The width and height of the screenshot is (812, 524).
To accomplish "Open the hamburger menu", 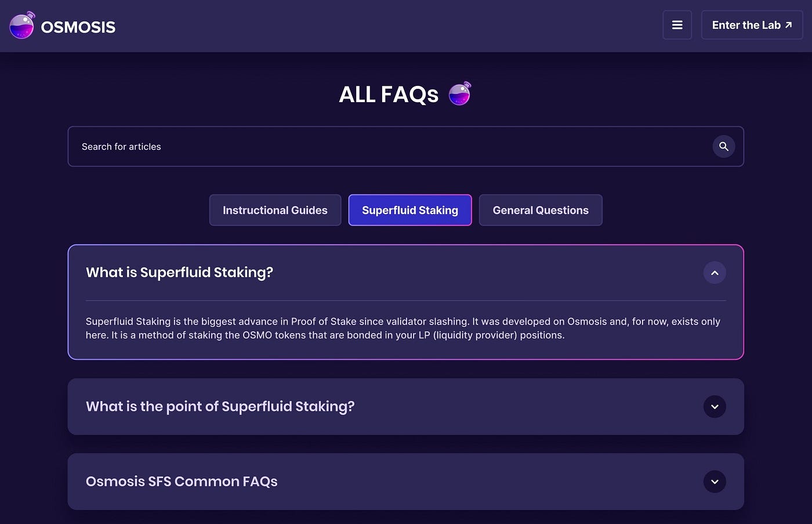I will click(x=677, y=25).
